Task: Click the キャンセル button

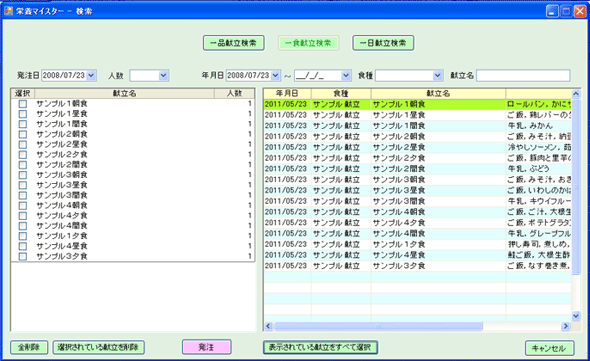Action: (x=549, y=348)
